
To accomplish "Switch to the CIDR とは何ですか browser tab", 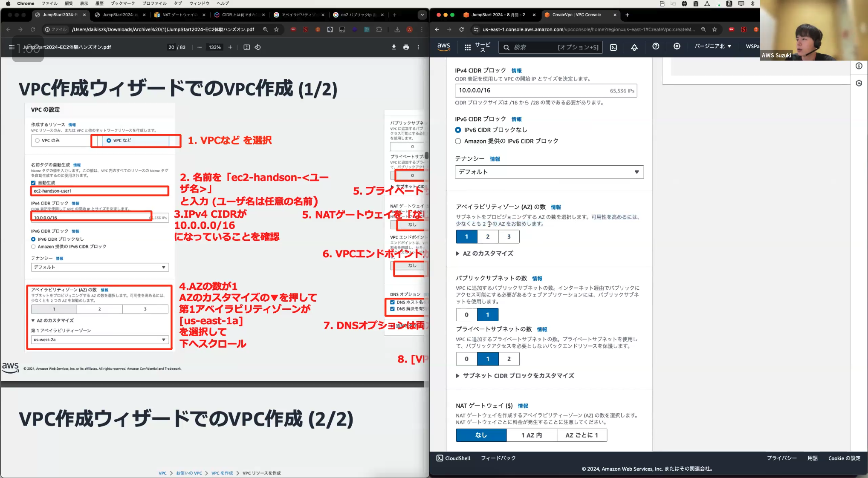I will [x=238, y=15].
